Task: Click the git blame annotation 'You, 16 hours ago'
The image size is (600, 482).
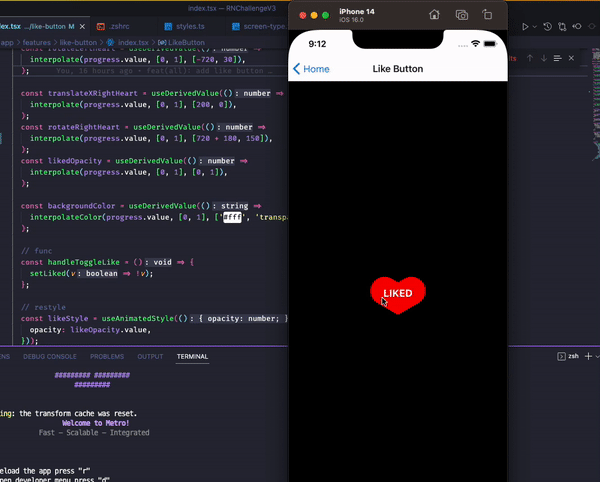Action: [x=94, y=71]
